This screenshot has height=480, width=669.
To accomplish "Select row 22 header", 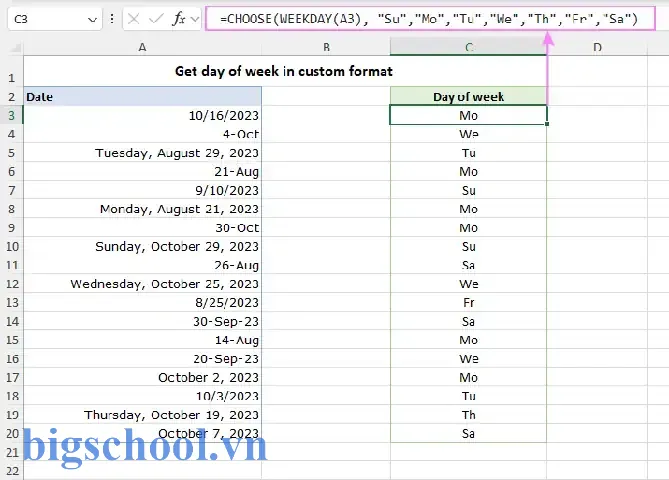I will pos(12,471).
